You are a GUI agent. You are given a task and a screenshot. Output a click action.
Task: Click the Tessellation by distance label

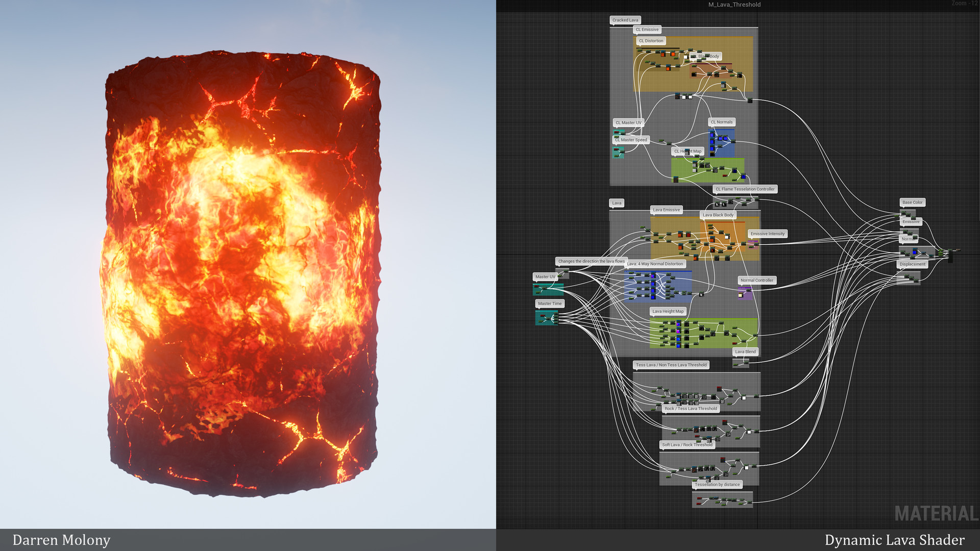pyautogui.click(x=717, y=485)
